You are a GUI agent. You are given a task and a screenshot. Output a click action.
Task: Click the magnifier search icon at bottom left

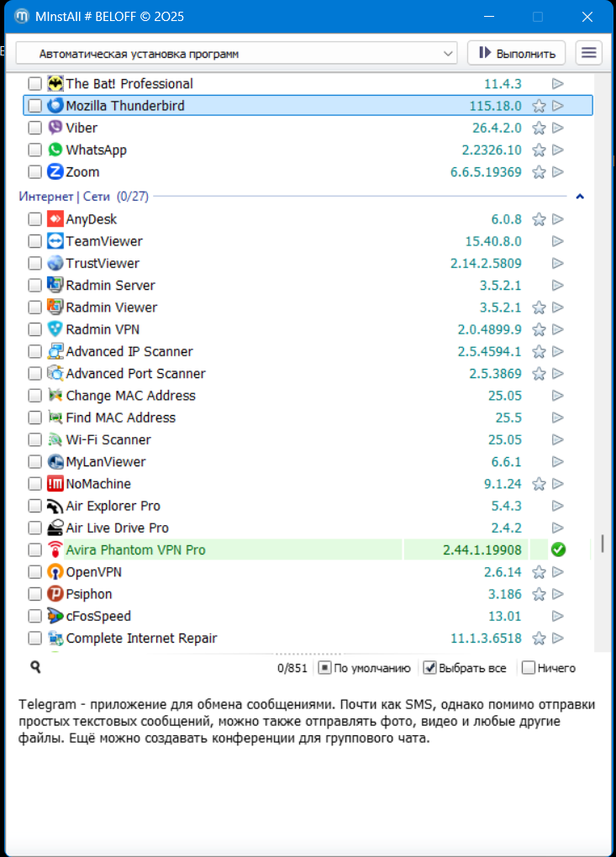click(x=36, y=667)
